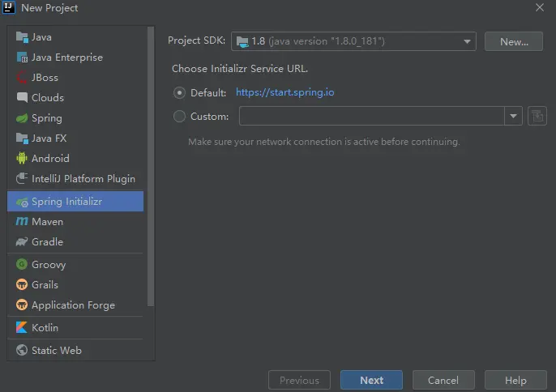Enable the Custom URL radio option
This screenshot has height=392, width=556.
[180, 117]
